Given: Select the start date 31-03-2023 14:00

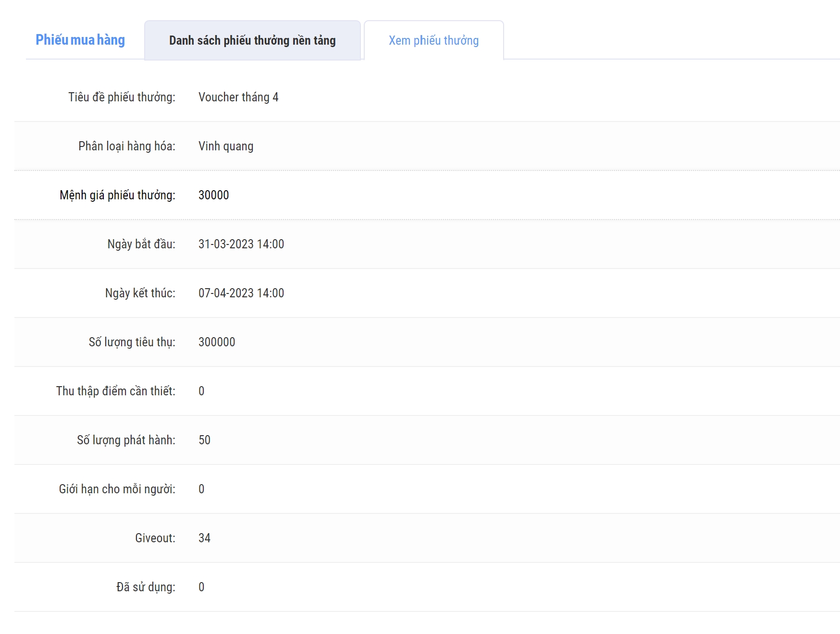Looking at the screenshot, I should coord(241,244).
